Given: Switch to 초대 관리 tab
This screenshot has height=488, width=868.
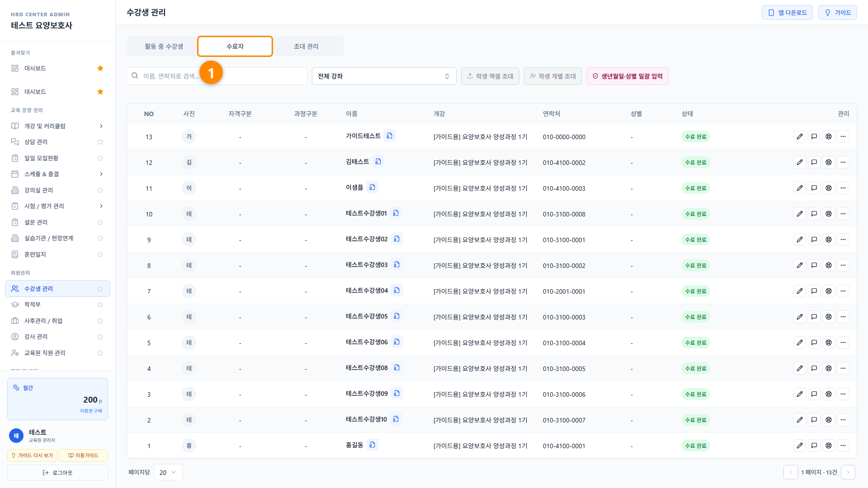Looking at the screenshot, I should pyautogui.click(x=306, y=46).
